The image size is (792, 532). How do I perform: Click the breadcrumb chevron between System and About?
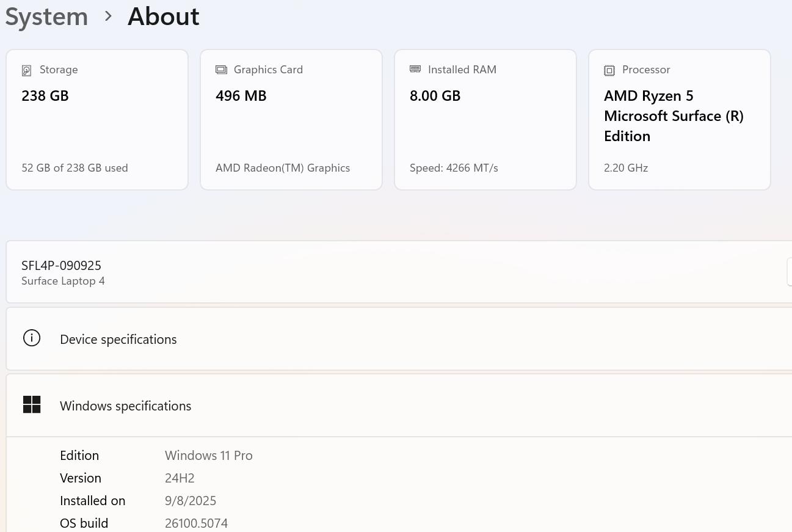108,16
